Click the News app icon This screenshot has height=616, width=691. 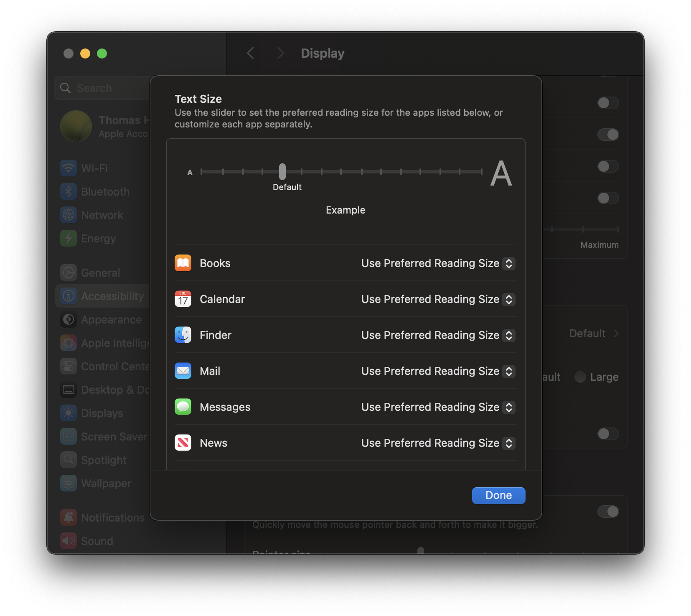click(183, 443)
